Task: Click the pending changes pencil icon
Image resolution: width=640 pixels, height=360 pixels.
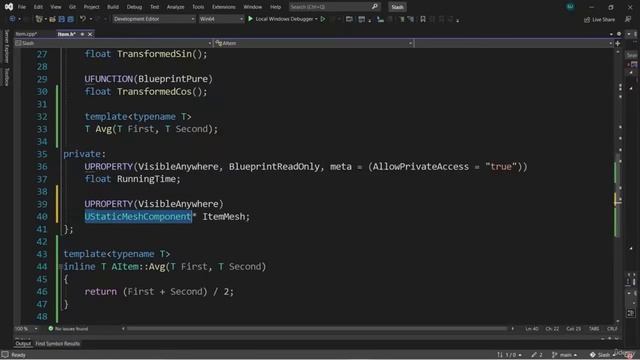Action: pos(537,355)
